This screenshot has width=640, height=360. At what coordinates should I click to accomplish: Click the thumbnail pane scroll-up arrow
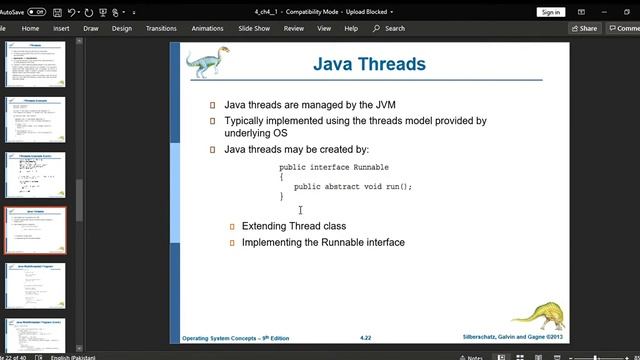pos(79,41)
